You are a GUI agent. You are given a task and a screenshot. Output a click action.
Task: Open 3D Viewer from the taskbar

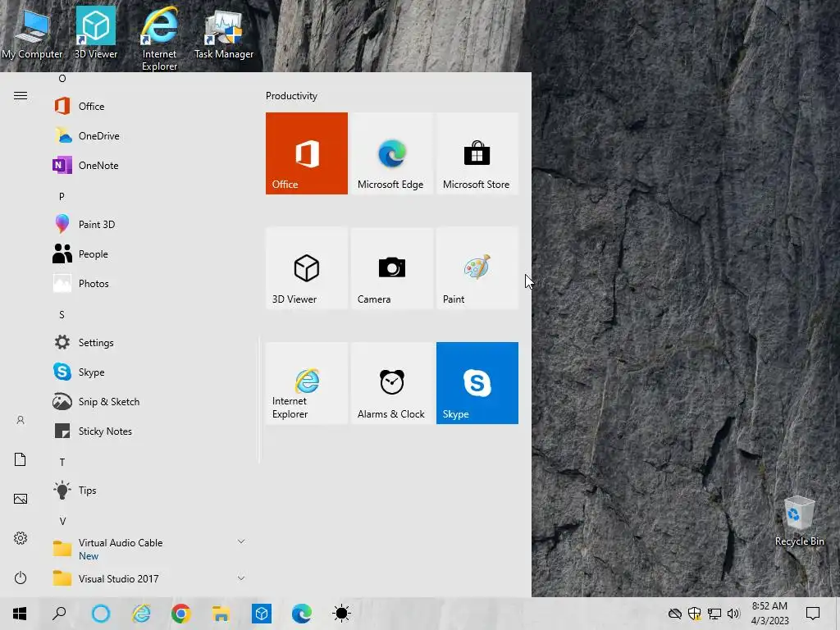coord(262,614)
